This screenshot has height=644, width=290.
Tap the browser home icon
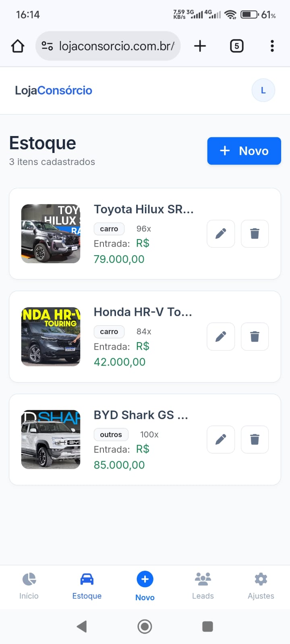(18, 46)
